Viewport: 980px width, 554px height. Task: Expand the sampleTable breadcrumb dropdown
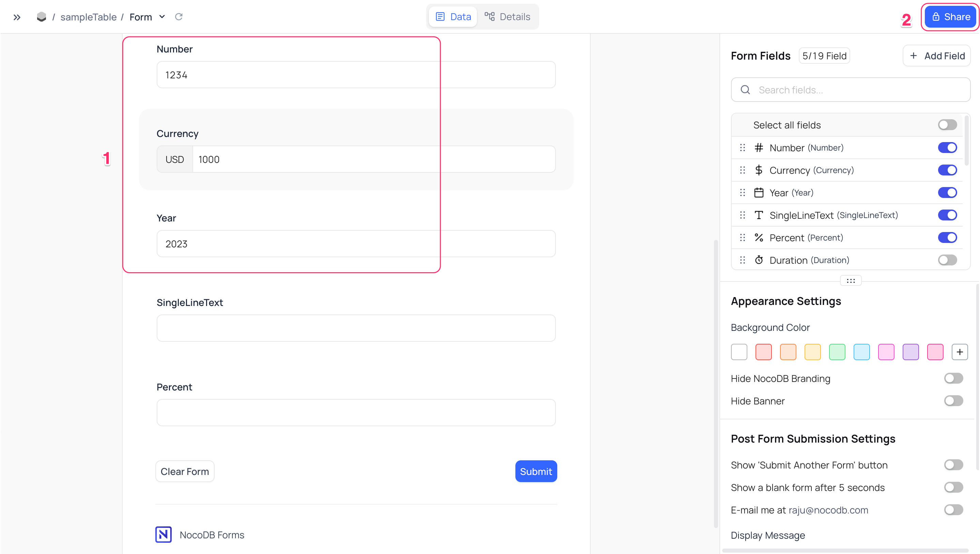[88, 17]
